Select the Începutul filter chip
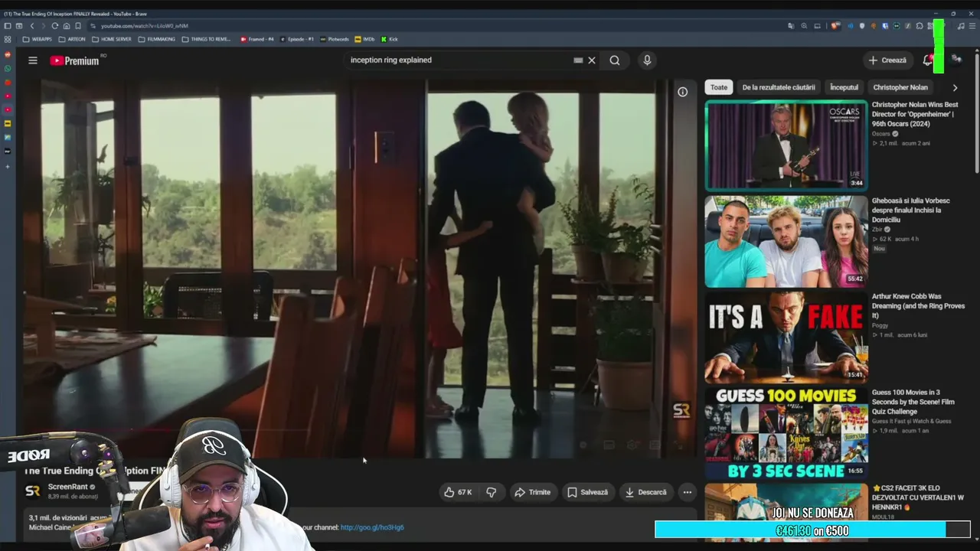 point(844,87)
